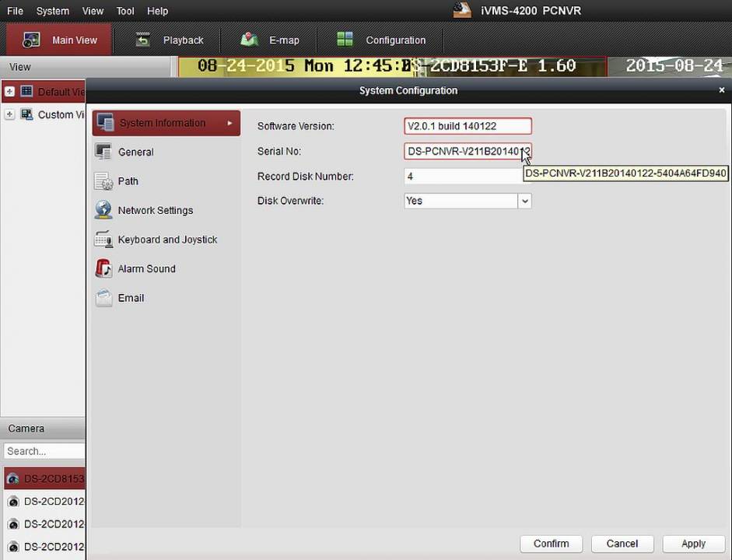This screenshot has height=560, width=732.
Task: Open the Disk Overwrite dropdown
Action: [x=468, y=201]
